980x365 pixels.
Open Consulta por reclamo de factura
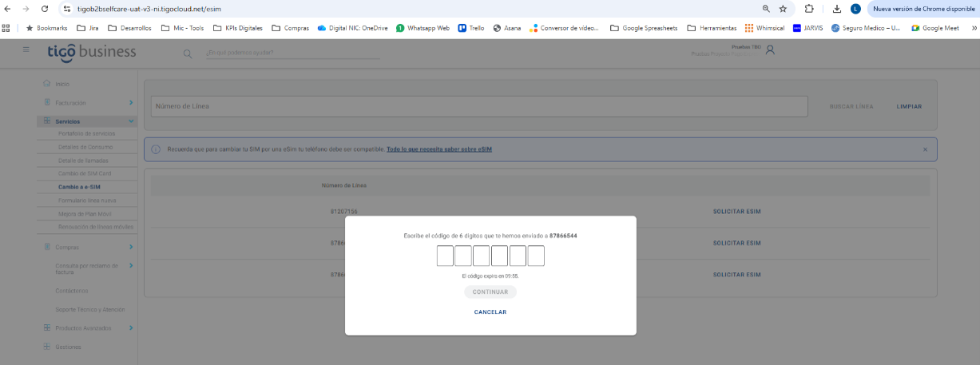point(87,268)
